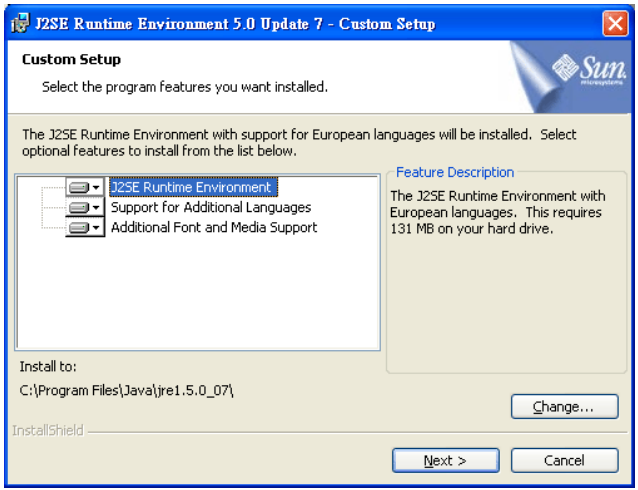Select the J2SE Runtime Environment feature label

tap(191, 187)
